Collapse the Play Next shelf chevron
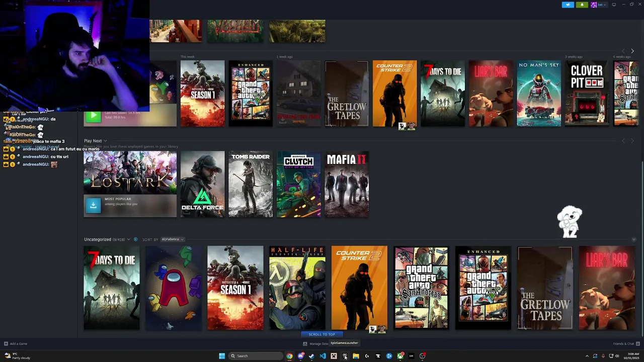The image size is (644, 362). 105,141
